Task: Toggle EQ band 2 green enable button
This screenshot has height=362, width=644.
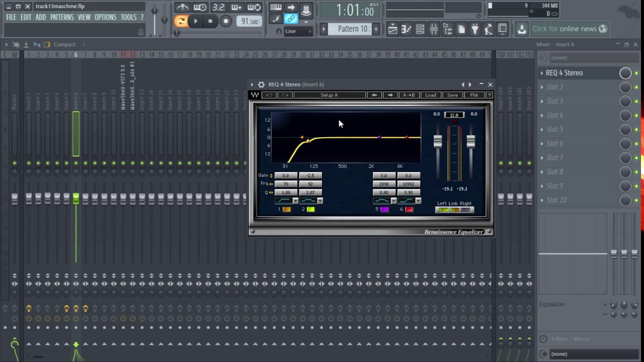Action: (x=310, y=209)
